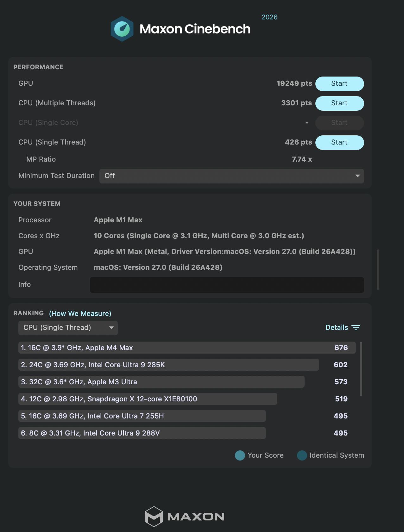Click the Identical System legend circle
This screenshot has height=532, width=404.
302,455
